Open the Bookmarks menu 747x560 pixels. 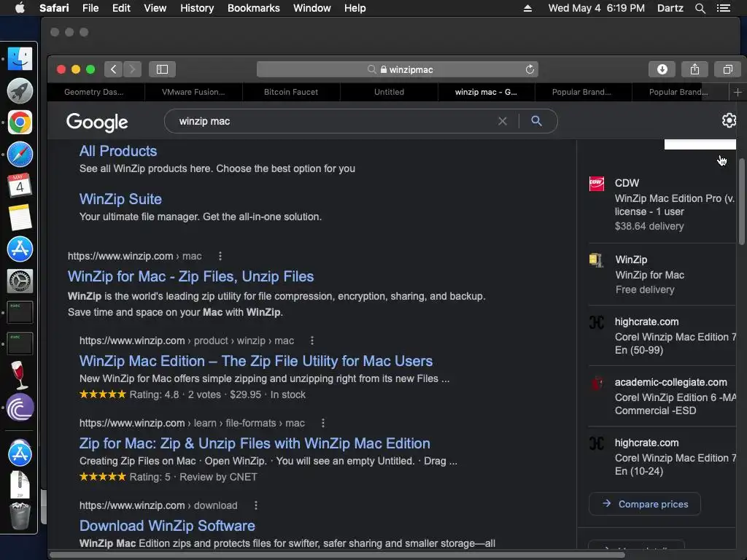[253, 8]
